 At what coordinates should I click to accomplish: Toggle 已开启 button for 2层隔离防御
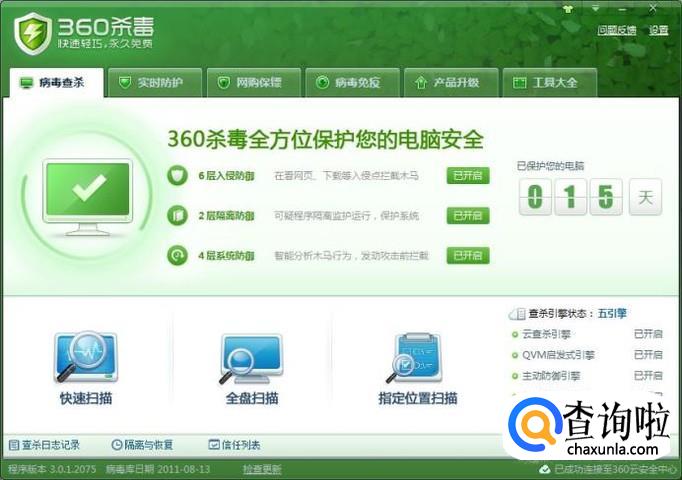click(x=468, y=216)
